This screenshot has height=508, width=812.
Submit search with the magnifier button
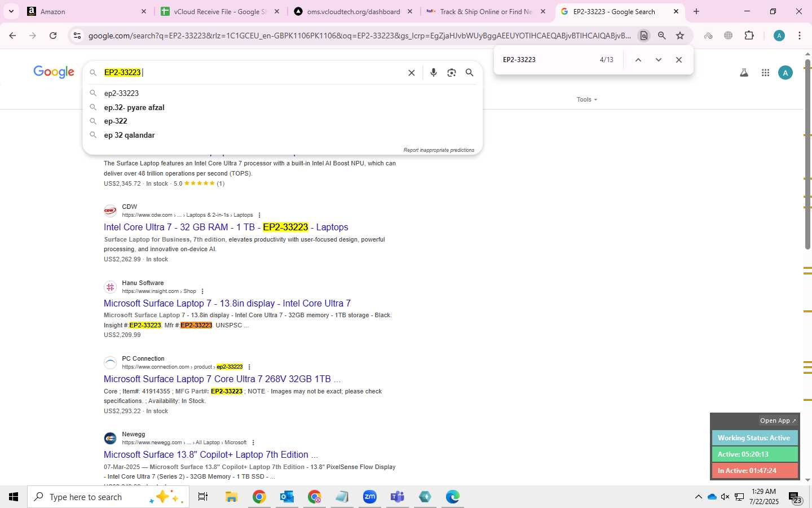tap(469, 73)
